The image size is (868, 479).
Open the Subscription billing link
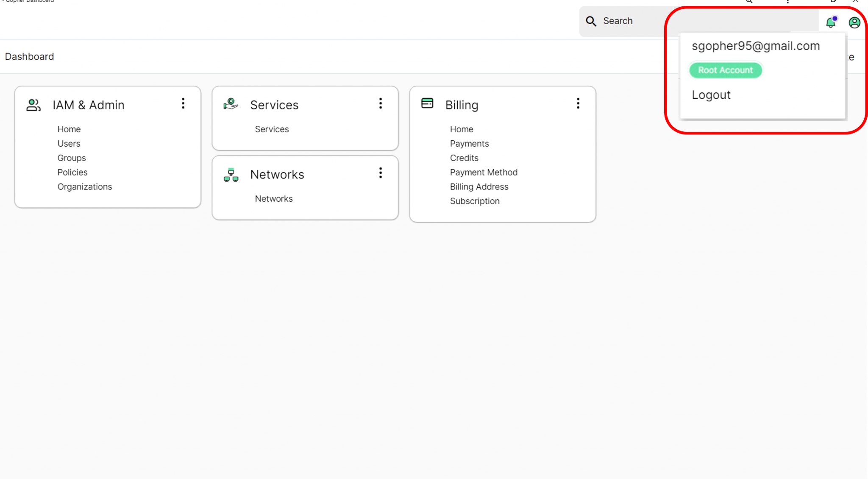pyautogui.click(x=475, y=201)
